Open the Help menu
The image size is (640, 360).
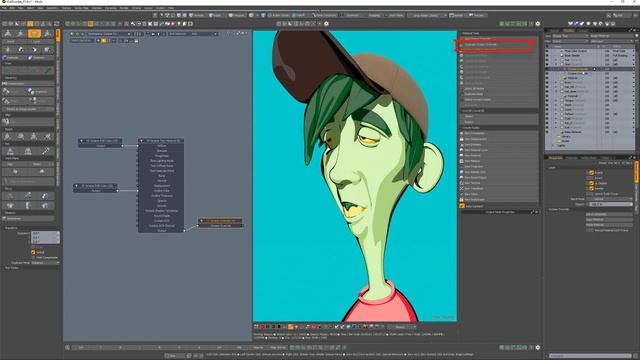click(x=171, y=8)
